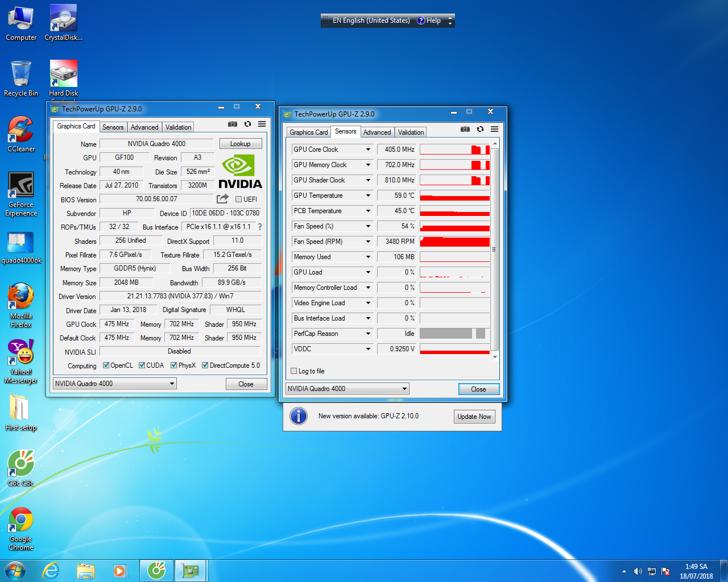
Task: Click Help on the language bar
Action: [x=429, y=20]
